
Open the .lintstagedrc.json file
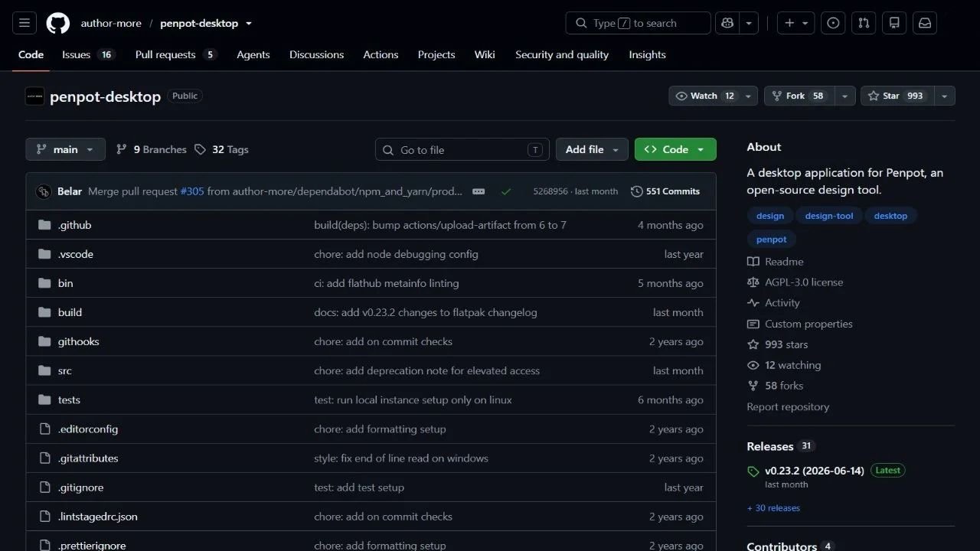pos(98,517)
